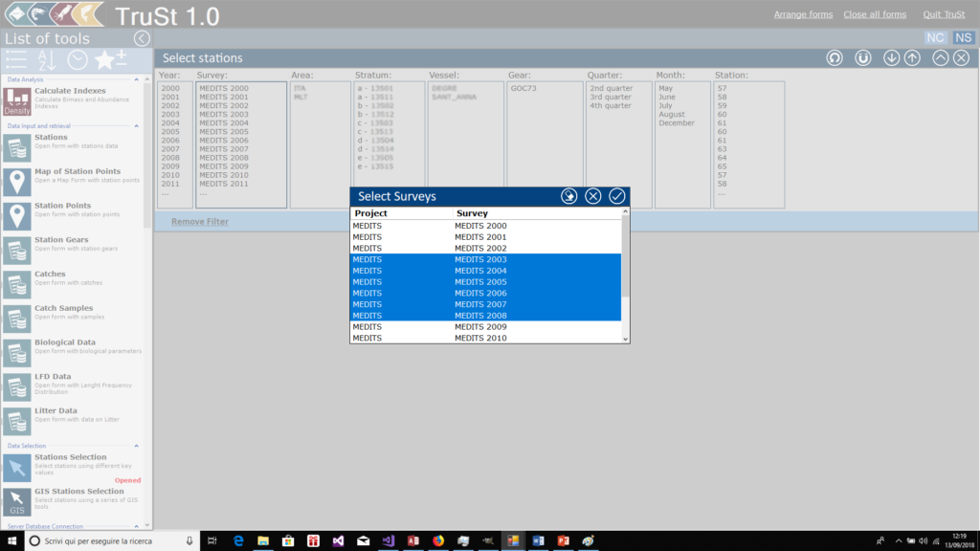Click the selection cursor icon in Select Surveys
This screenshot has height=551, width=980.
click(568, 196)
